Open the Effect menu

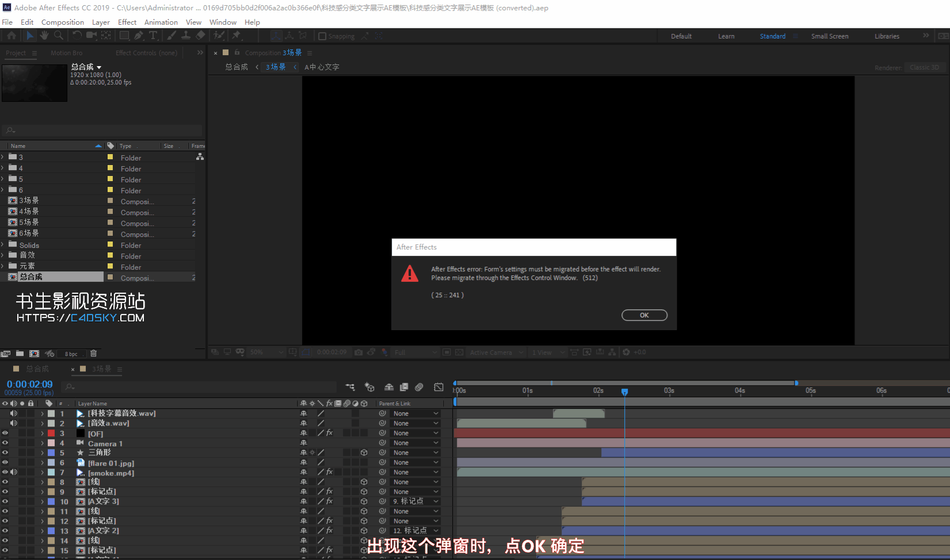(x=127, y=22)
